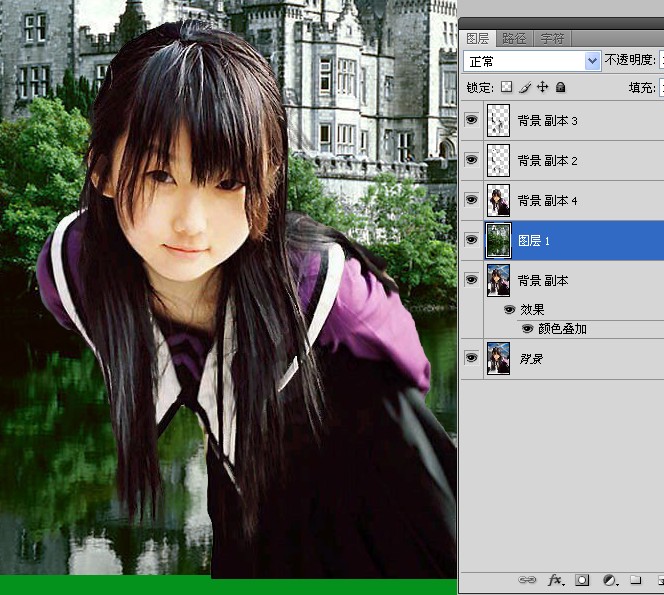Open the 正常 blend mode dropdown
This screenshot has height=595, width=664.
pos(532,61)
